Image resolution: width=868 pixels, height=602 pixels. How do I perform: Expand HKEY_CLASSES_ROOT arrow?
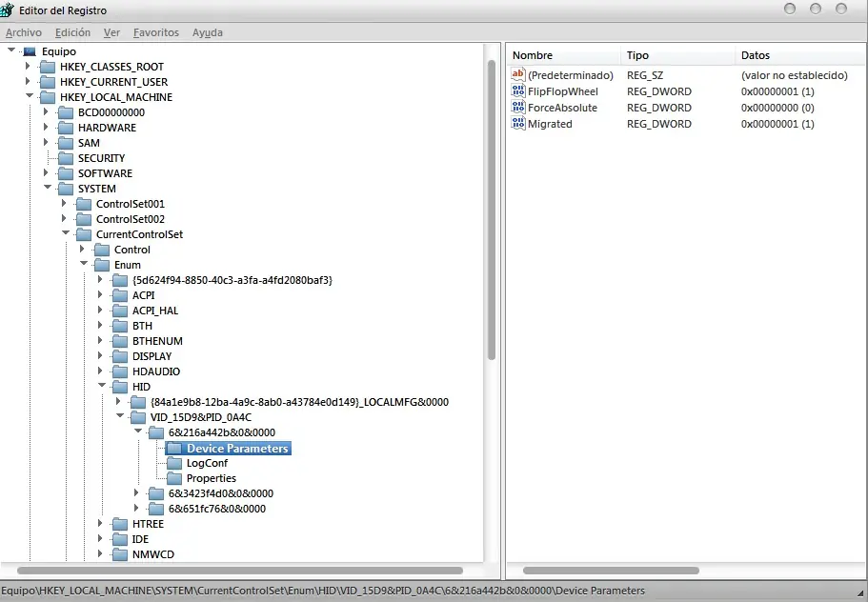click(x=28, y=66)
